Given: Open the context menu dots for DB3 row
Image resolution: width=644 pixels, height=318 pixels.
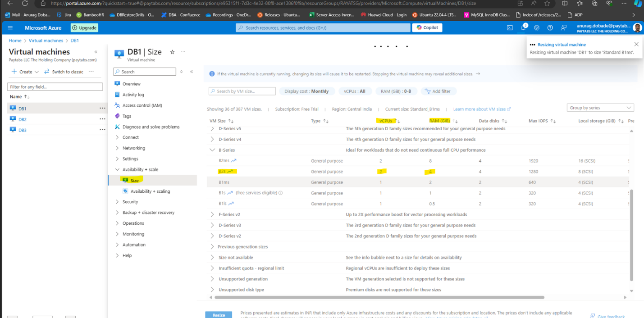Looking at the screenshot, I should coord(102,130).
